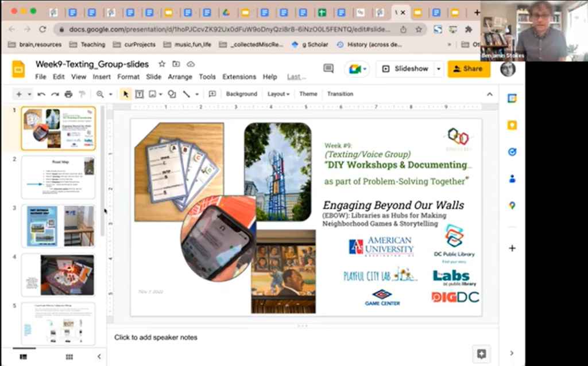Undo the last action
This screenshot has width=588, height=366.
41,95
